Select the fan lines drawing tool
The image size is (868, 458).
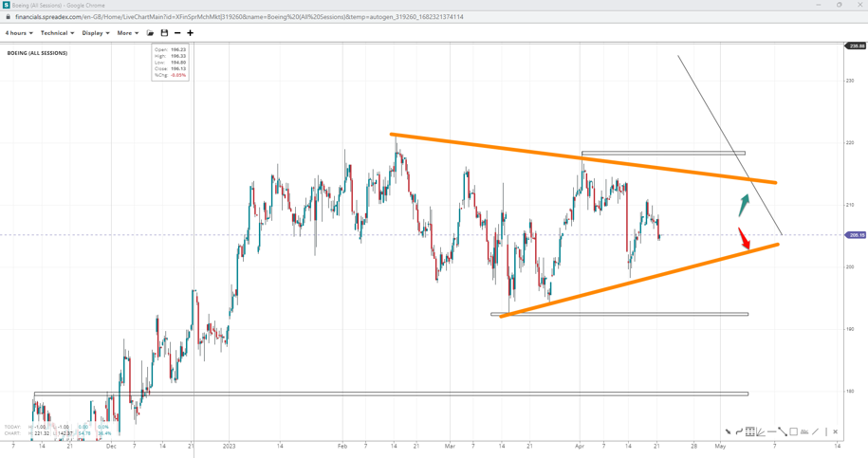[761, 432]
